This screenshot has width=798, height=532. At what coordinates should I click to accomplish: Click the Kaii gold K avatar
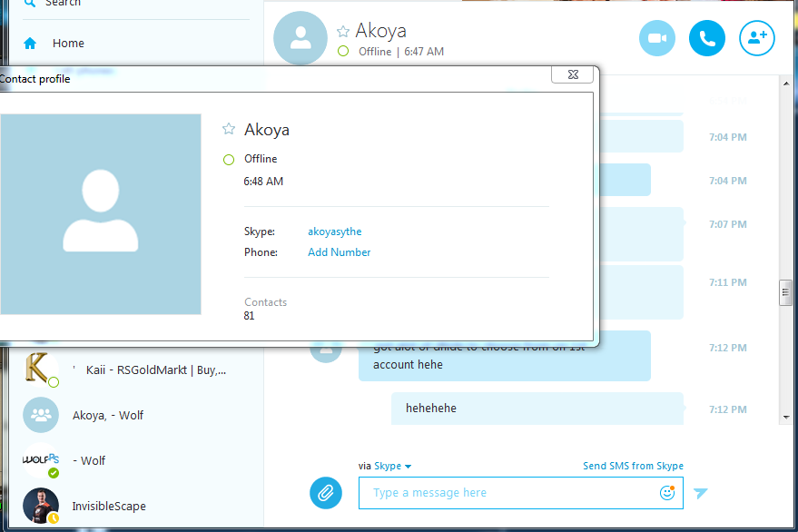point(41,369)
